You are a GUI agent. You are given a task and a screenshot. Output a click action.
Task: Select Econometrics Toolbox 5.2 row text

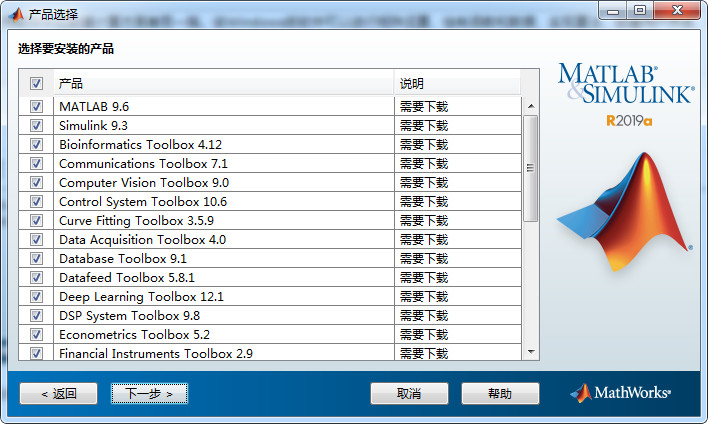[135, 334]
